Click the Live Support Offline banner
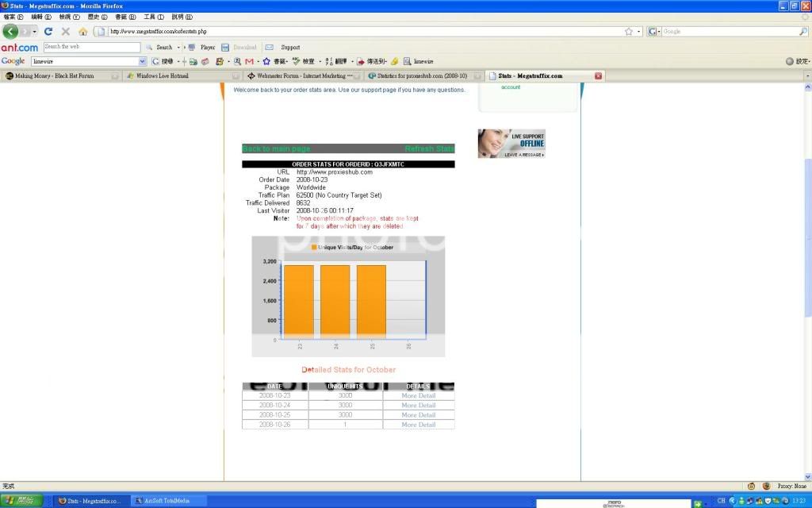The height and width of the screenshot is (508, 812). (511, 144)
